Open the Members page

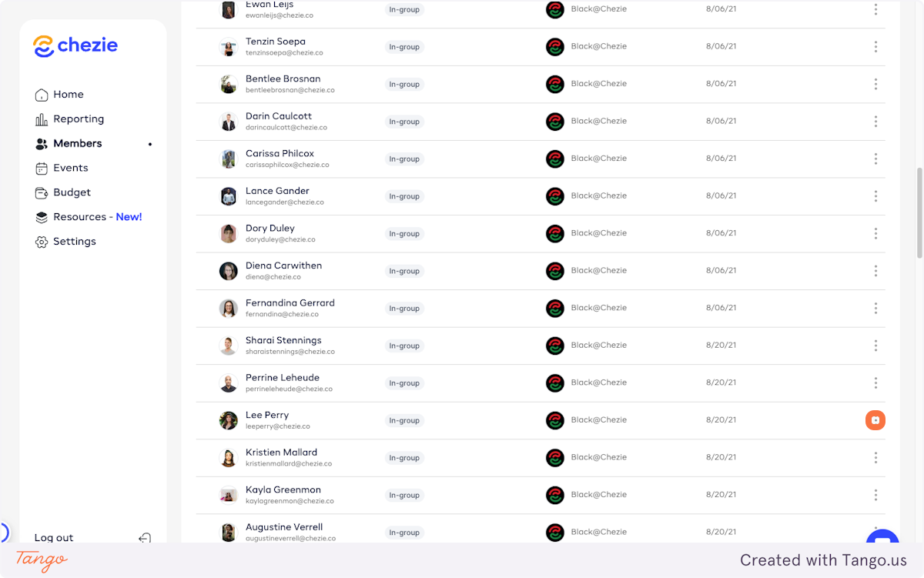click(77, 144)
